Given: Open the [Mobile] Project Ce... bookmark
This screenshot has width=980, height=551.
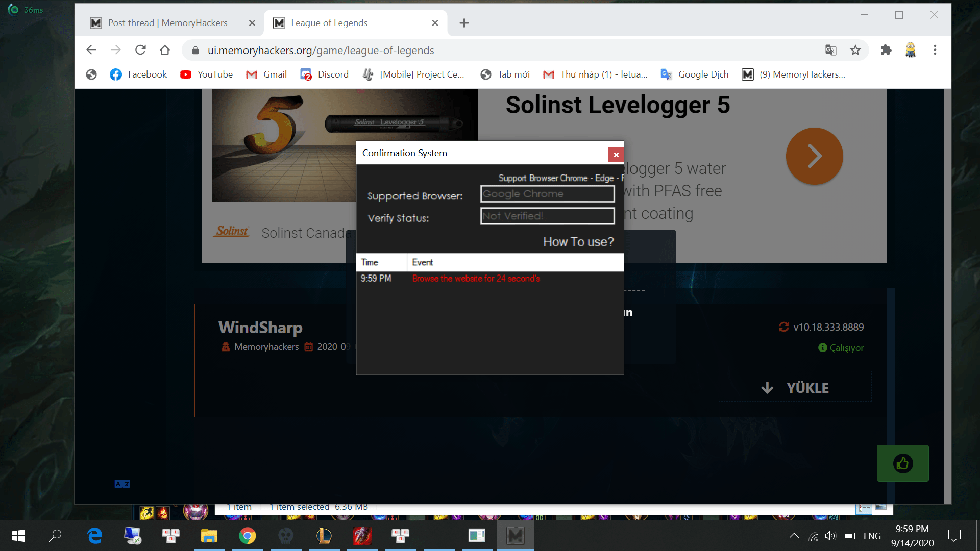Looking at the screenshot, I should 413,74.
